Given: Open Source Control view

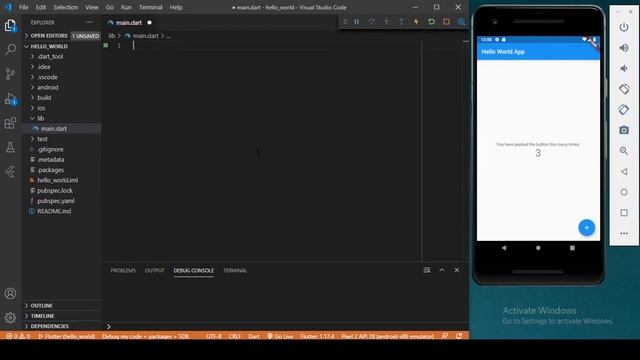Looking at the screenshot, I should coord(10,74).
